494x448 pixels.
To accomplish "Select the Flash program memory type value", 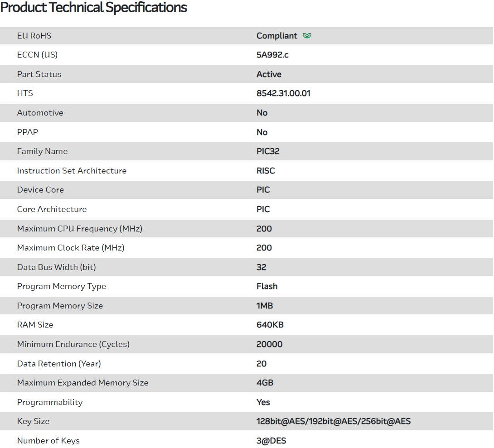I will (x=267, y=286).
